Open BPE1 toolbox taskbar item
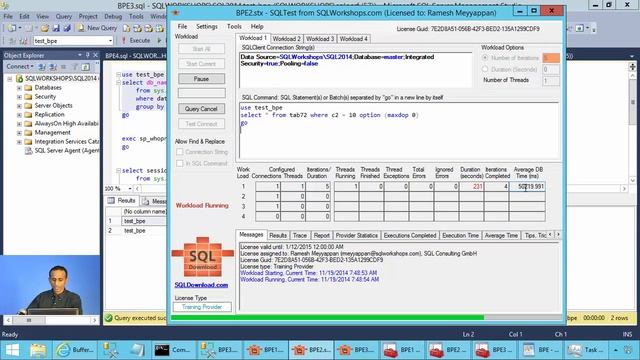Viewport: 640px width, 360px height. (402, 350)
